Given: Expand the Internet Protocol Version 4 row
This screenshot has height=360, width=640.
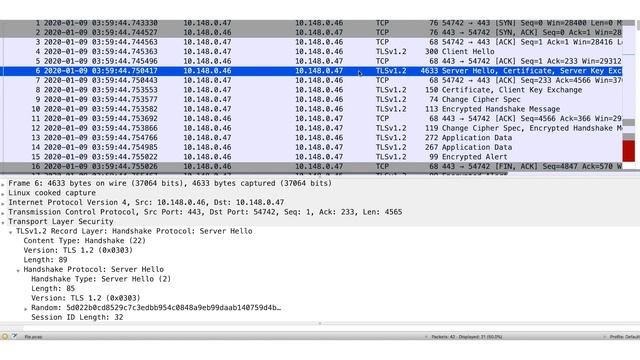Looking at the screenshot, I should (x=3, y=203).
